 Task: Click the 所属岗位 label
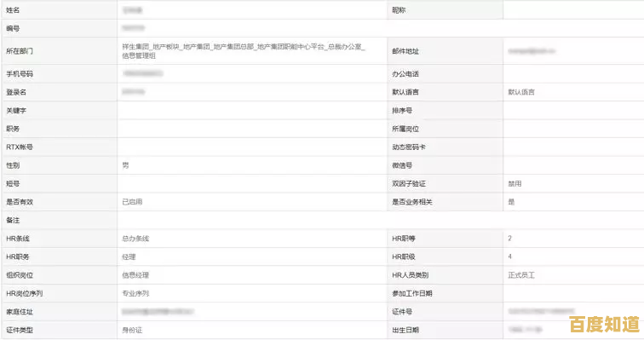tap(405, 129)
